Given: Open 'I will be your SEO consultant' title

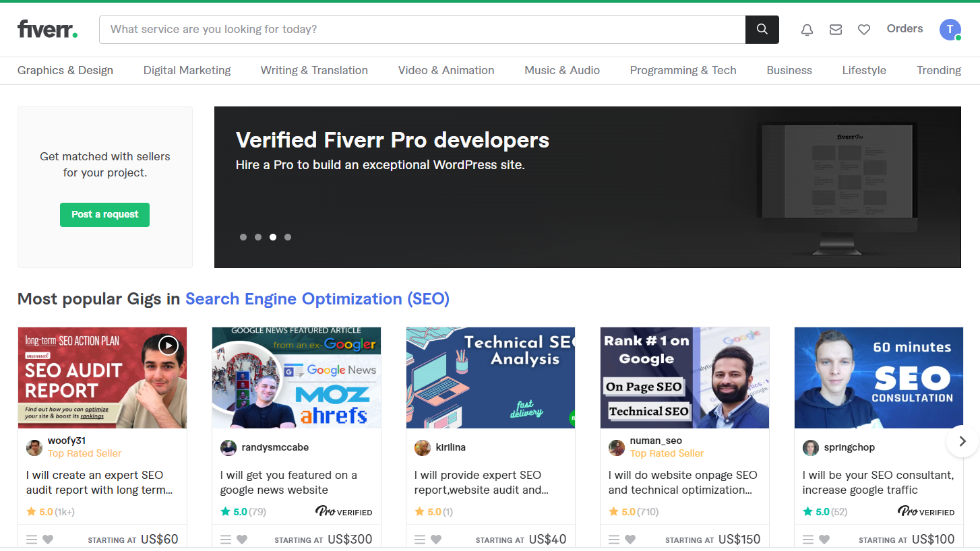Looking at the screenshot, I should coord(878,482).
